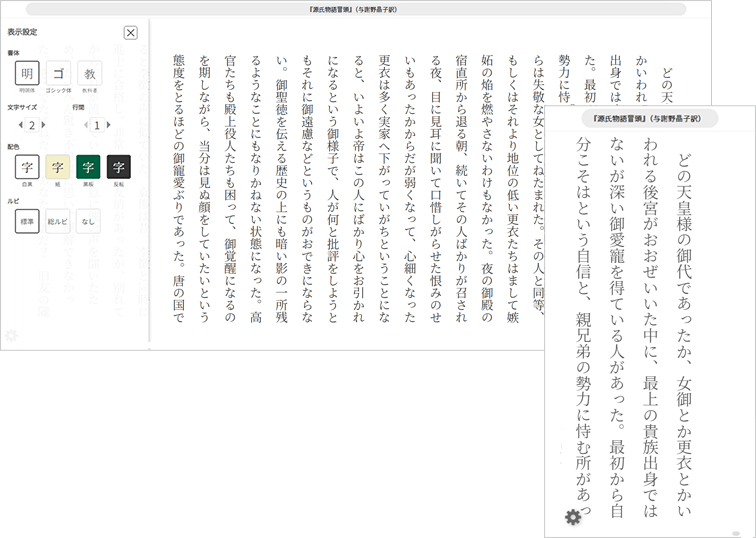This screenshot has width=756, height=538.
Task: Set ruby to 総ルビ
Action: pyautogui.click(x=58, y=221)
